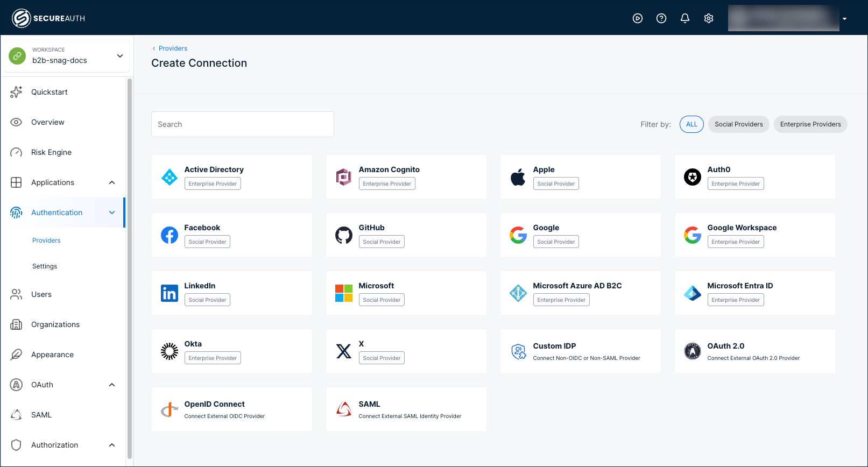Open Risk Engine in sidebar
This screenshot has height=467, width=868.
62,152
